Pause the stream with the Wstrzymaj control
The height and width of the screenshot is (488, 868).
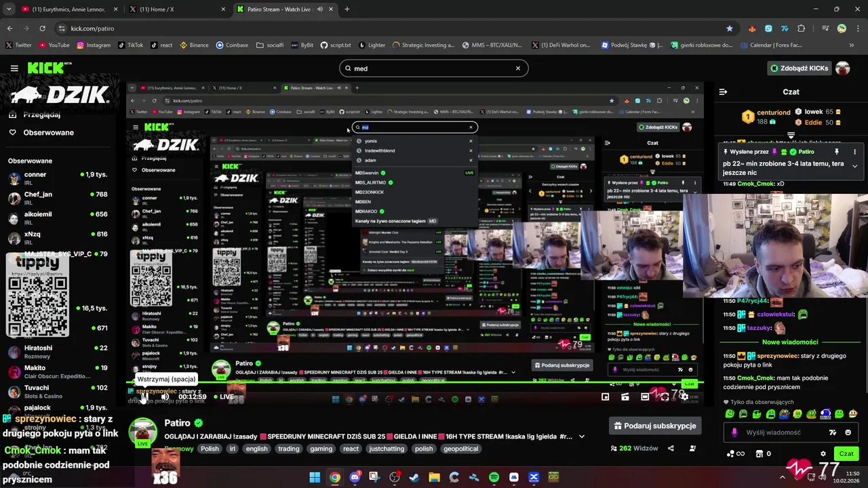[143, 398]
